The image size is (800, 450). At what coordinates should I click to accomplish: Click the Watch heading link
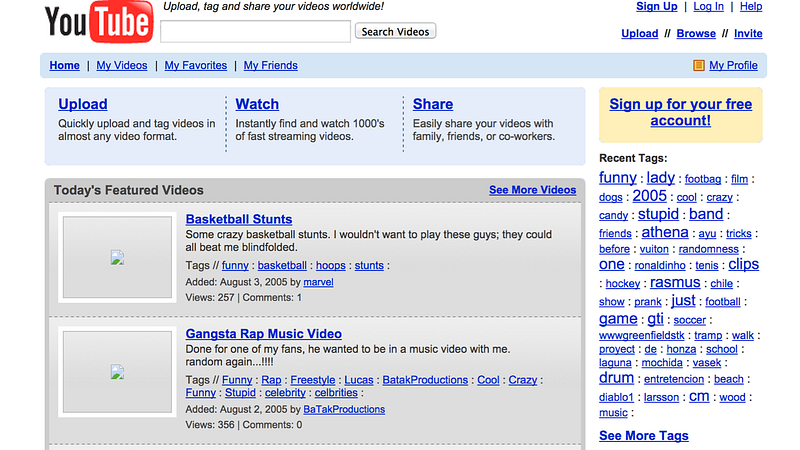(x=257, y=104)
